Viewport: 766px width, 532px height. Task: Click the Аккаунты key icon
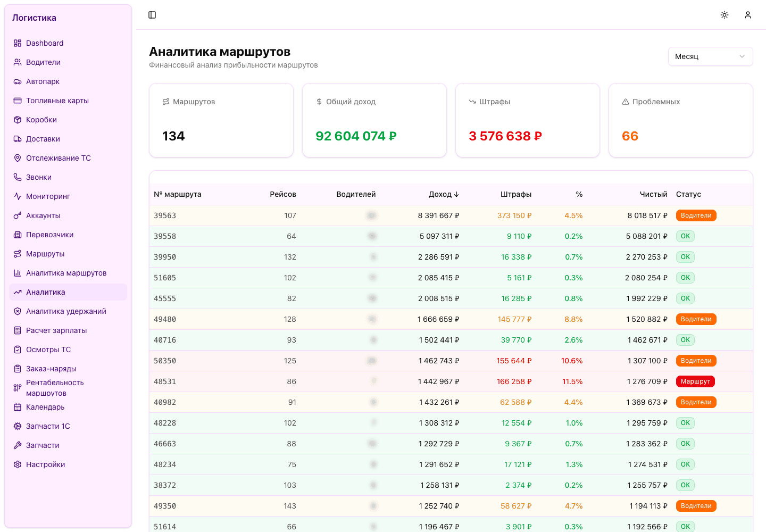(x=18, y=215)
